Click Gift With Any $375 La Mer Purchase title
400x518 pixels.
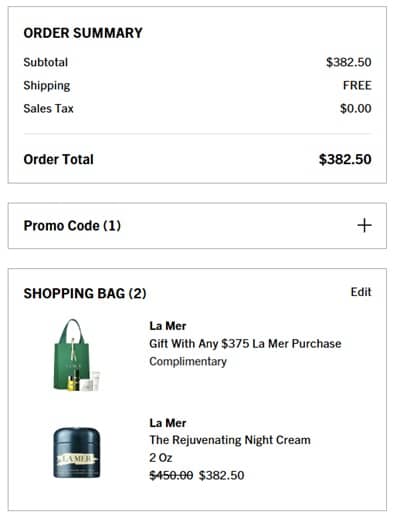point(245,344)
